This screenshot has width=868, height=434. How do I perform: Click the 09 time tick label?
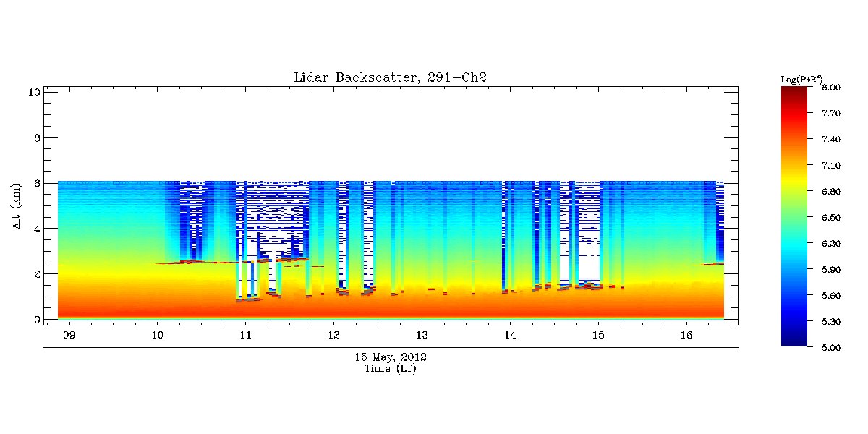[x=69, y=336]
